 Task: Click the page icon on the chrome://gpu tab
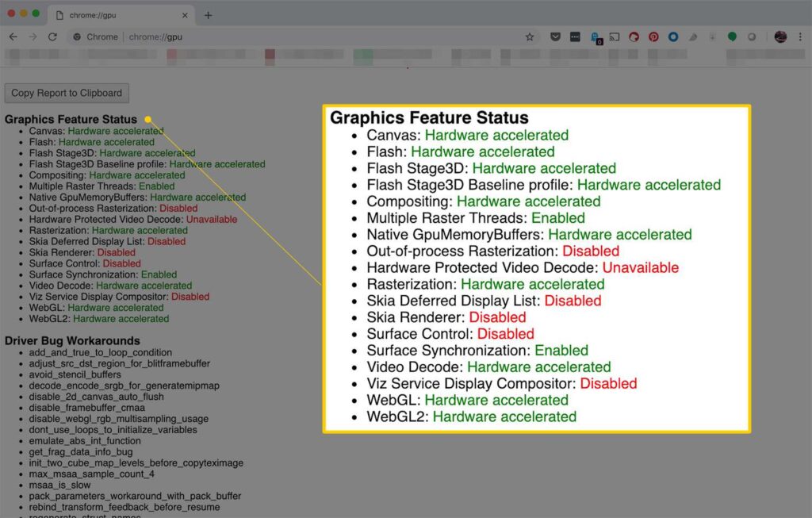coord(59,15)
